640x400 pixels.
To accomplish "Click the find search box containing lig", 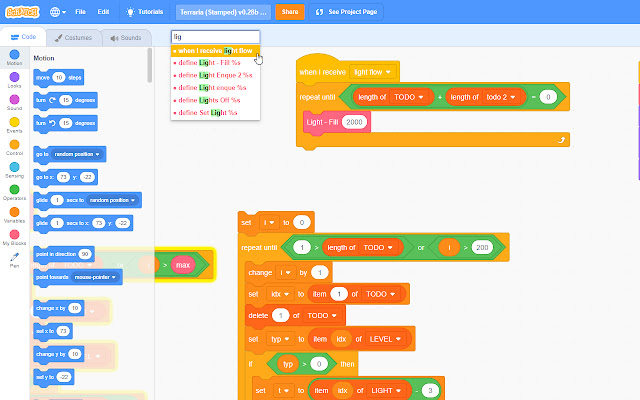I will (216, 37).
